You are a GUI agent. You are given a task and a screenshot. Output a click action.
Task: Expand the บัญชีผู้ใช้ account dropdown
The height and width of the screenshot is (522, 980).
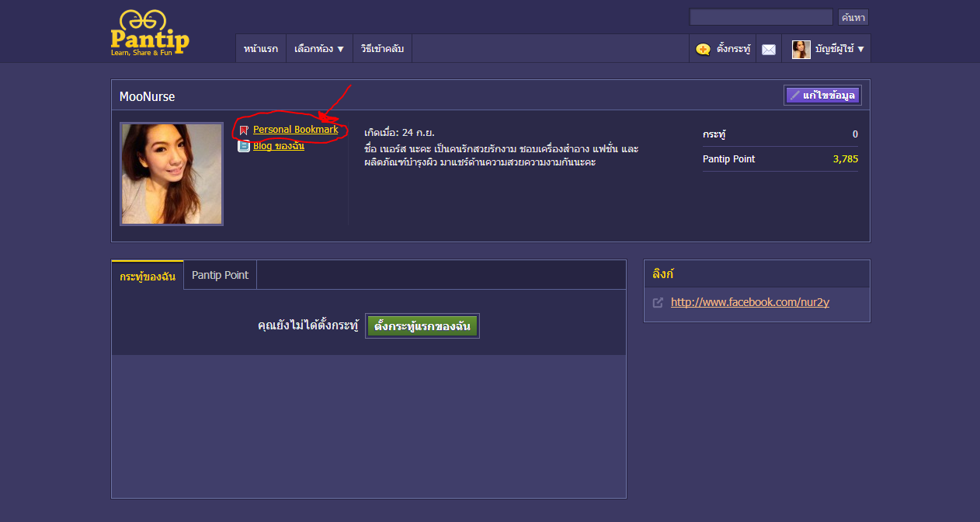click(827, 48)
